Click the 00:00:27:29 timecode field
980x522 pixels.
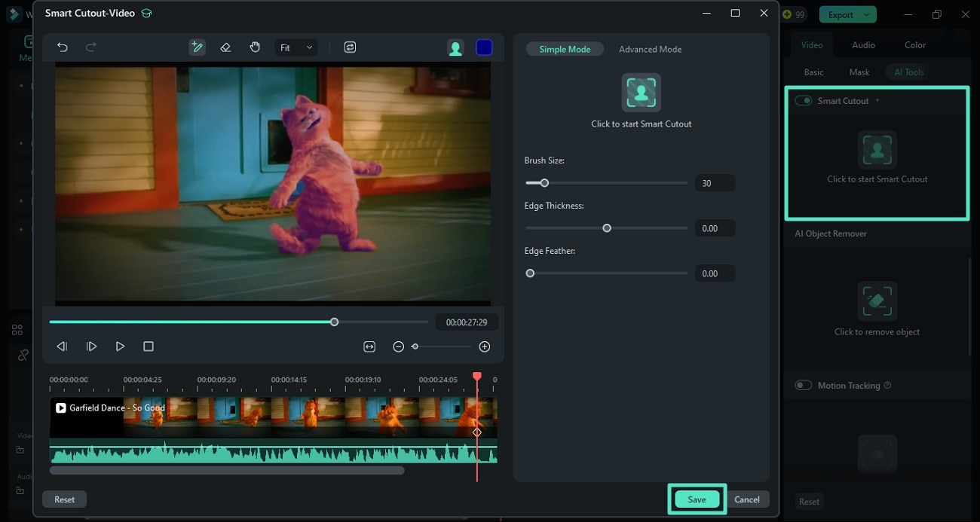(x=467, y=322)
